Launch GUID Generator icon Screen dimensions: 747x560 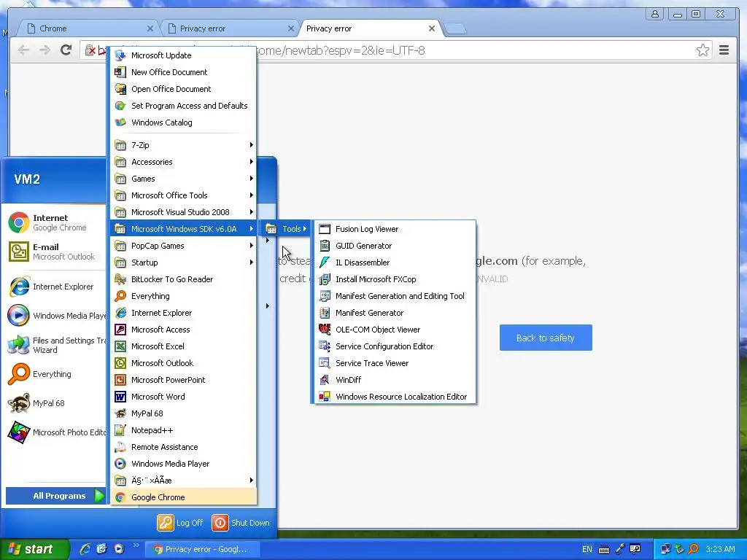[x=325, y=246]
